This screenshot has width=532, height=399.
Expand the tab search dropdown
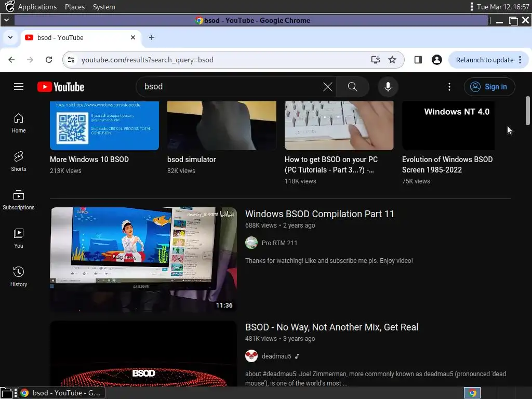click(x=10, y=37)
